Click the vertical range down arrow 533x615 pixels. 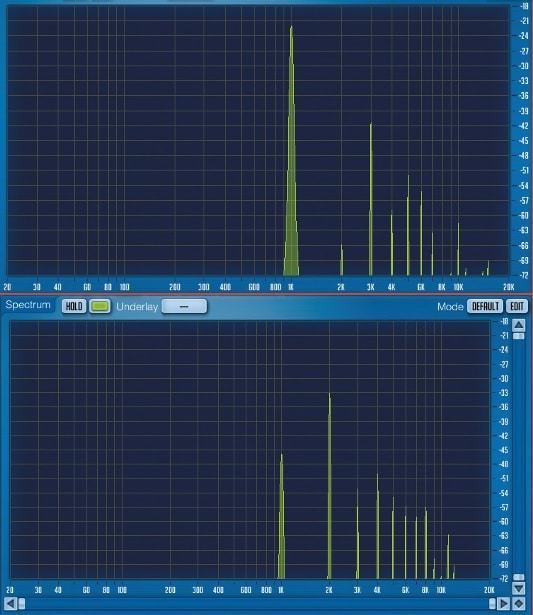tap(518, 588)
